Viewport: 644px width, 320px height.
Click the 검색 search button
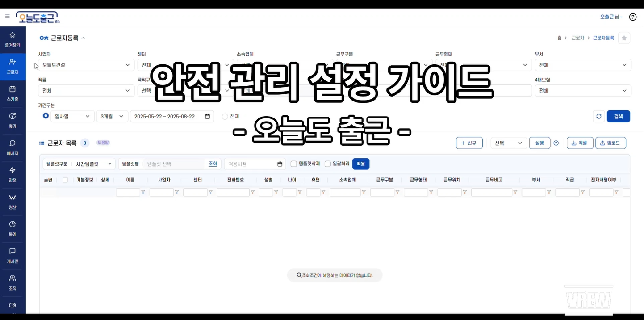point(619,116)
